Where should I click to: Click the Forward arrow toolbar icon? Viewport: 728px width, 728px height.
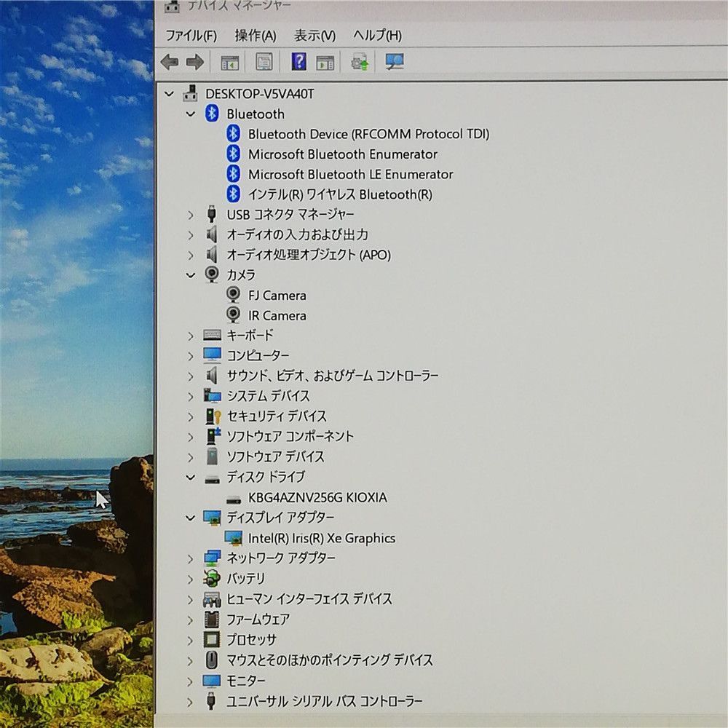[x=195, y=62]
